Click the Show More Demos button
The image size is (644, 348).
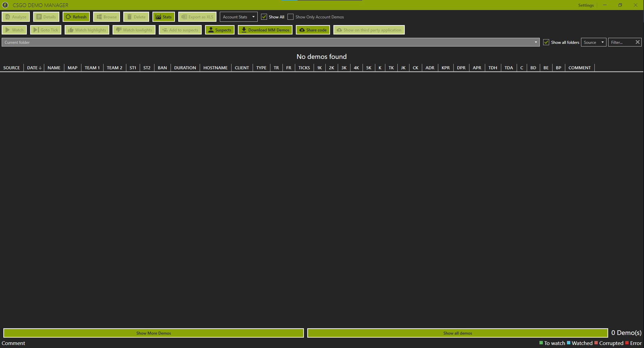coord(153,333)
